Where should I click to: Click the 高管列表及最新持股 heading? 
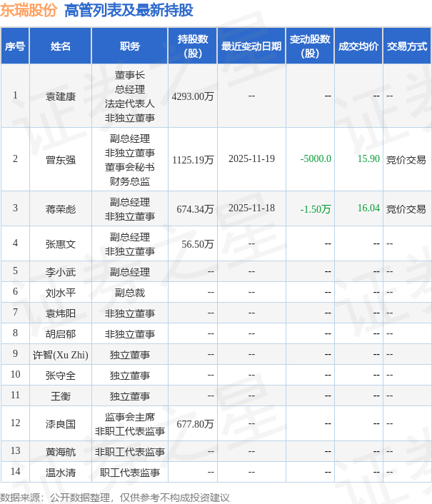coord(129,10)
